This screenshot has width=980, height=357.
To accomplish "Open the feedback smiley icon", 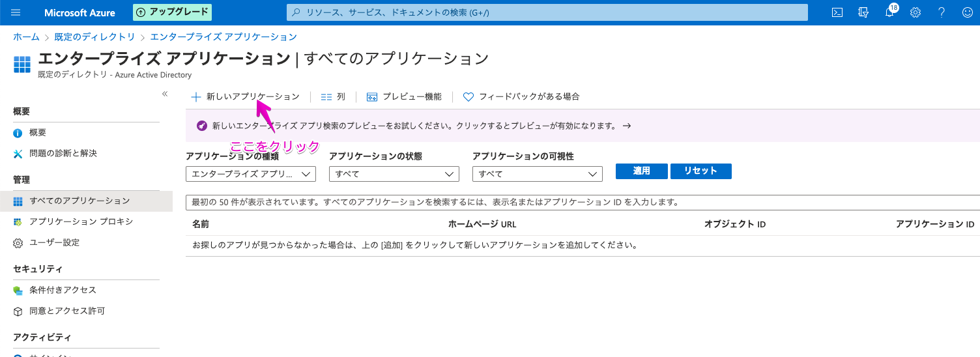I will pos(967,12).
